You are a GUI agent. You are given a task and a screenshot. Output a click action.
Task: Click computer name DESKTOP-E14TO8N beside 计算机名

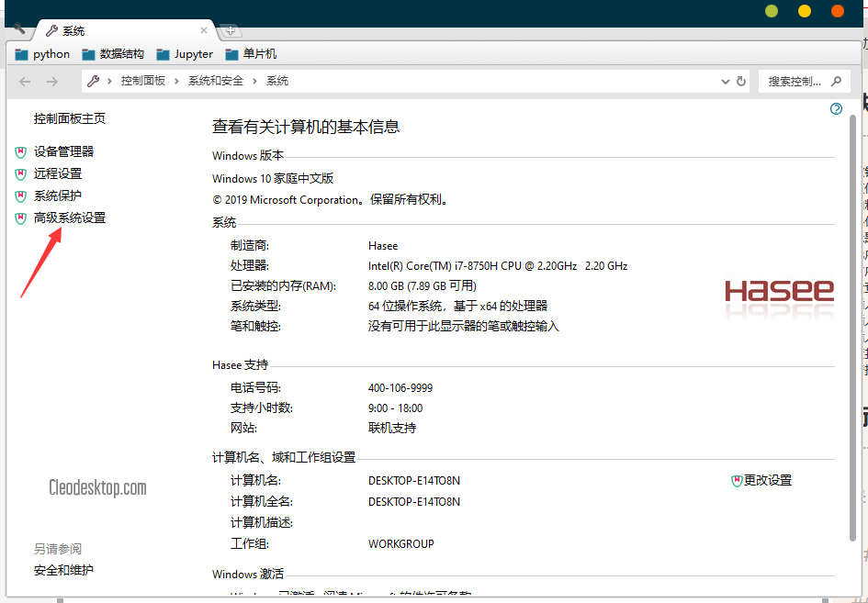click(414, 481)
